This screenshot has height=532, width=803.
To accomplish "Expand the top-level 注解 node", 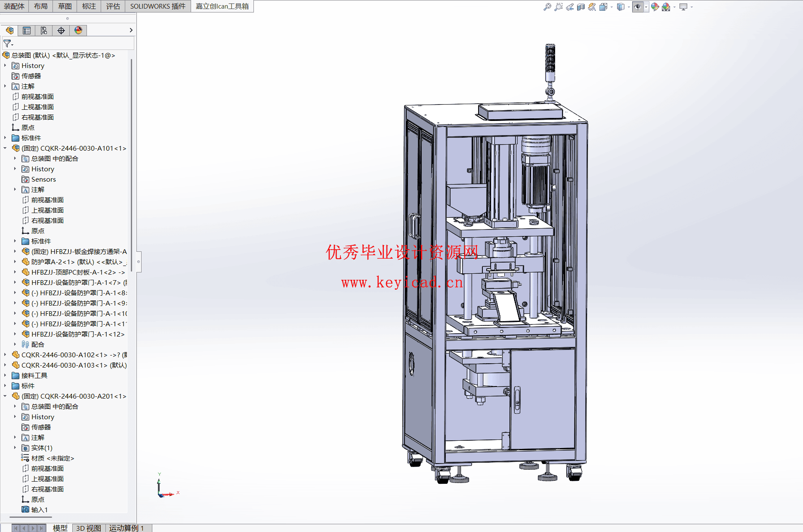I will click(5, 86).
